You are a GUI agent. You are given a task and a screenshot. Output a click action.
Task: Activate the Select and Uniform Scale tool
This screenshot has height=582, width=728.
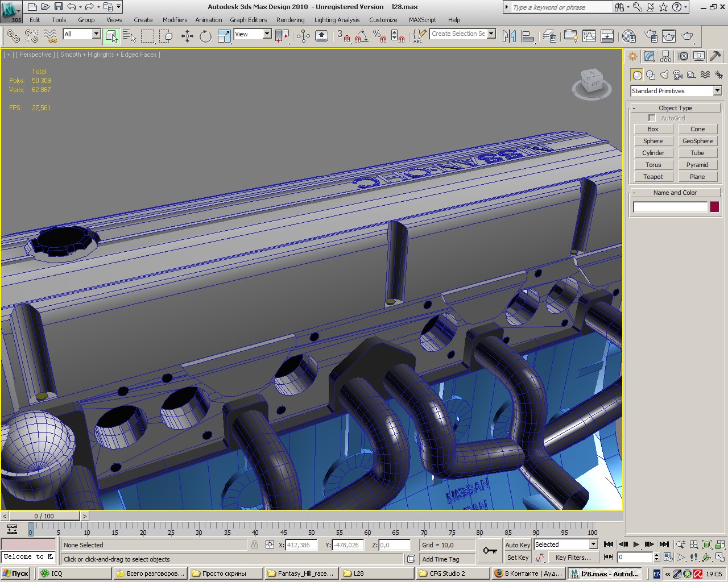point(224,36)
